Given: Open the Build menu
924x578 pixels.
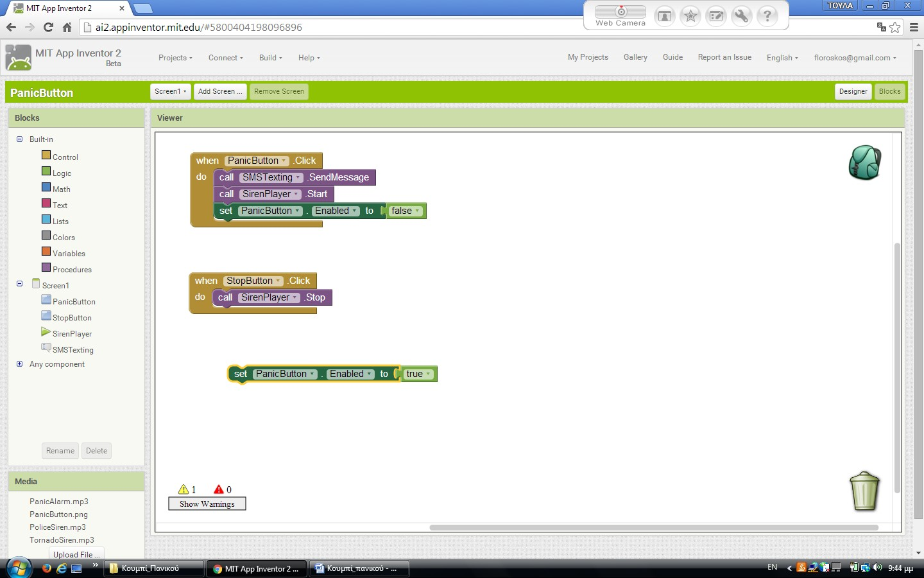Looking at the screenshot, I should click(270, 58).
